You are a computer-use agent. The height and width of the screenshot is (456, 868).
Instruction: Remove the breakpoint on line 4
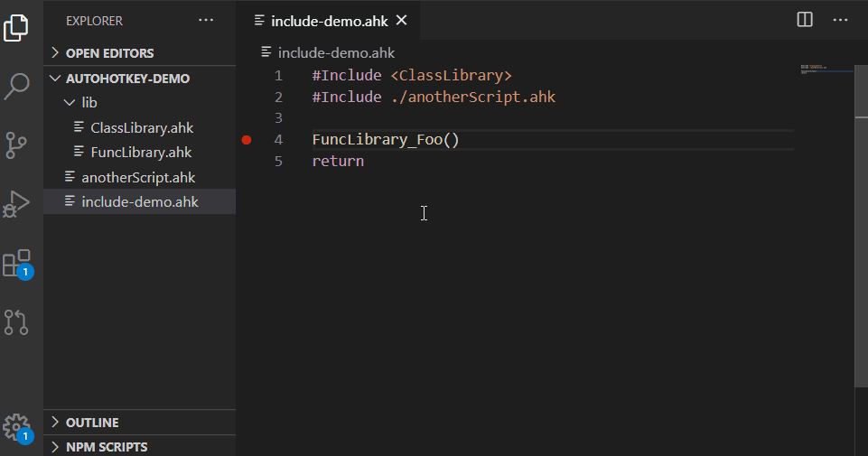click(x=247, y=140)
